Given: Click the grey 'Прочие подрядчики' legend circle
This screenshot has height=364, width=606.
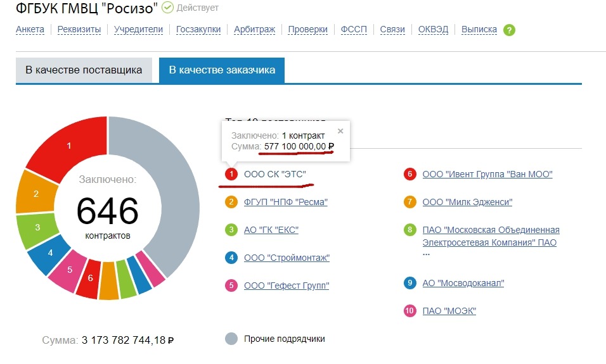Looking at the screenshot, I should [x=231, y=339].
